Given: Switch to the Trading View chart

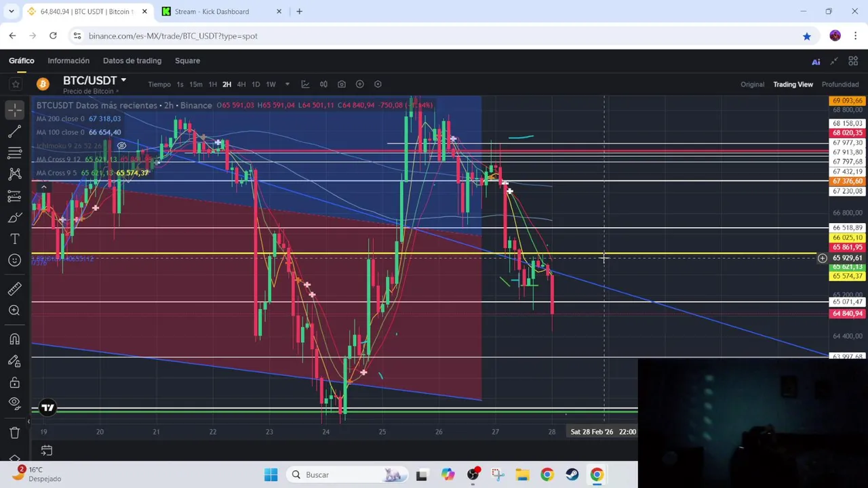Looking at the screenshot, I should 793,84.
